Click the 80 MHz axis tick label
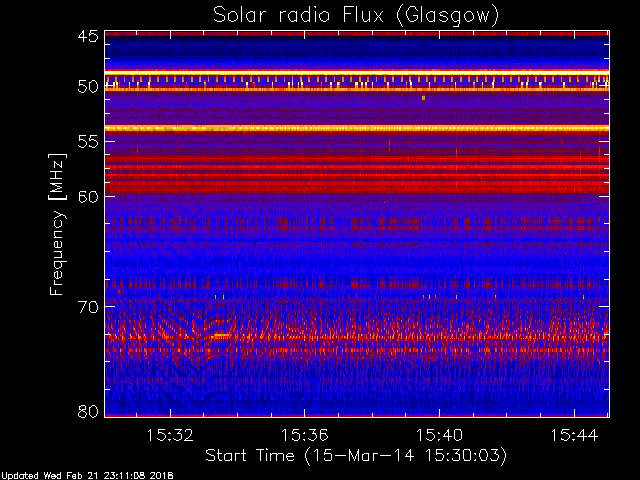 pos(88,411)
